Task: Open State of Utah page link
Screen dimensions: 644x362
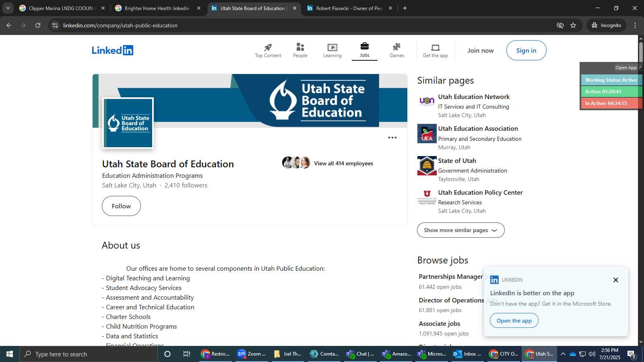Action: pyautogui.click(x=457, y=160)
